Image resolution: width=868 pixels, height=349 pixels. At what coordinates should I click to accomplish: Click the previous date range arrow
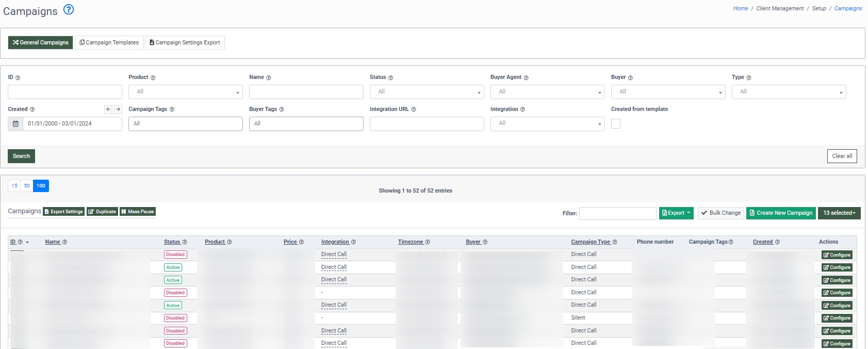tap(108, 109)
